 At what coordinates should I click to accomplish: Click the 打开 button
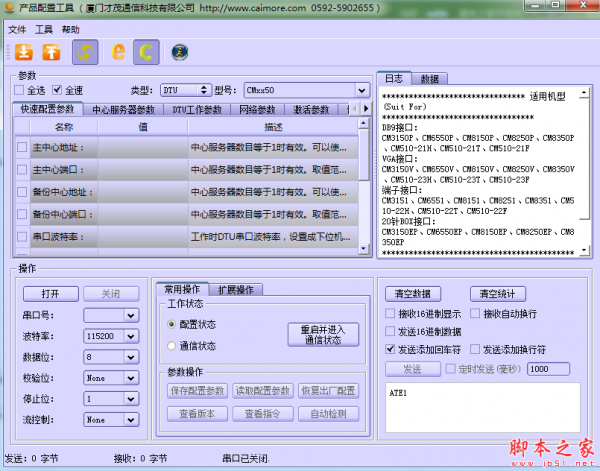51,294
